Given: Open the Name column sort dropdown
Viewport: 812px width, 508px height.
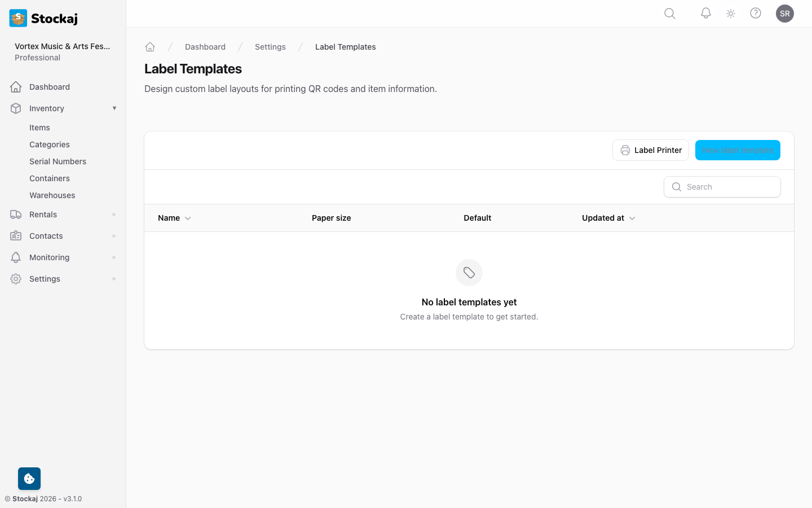Looking at the screenshot, I should (188, 218).
